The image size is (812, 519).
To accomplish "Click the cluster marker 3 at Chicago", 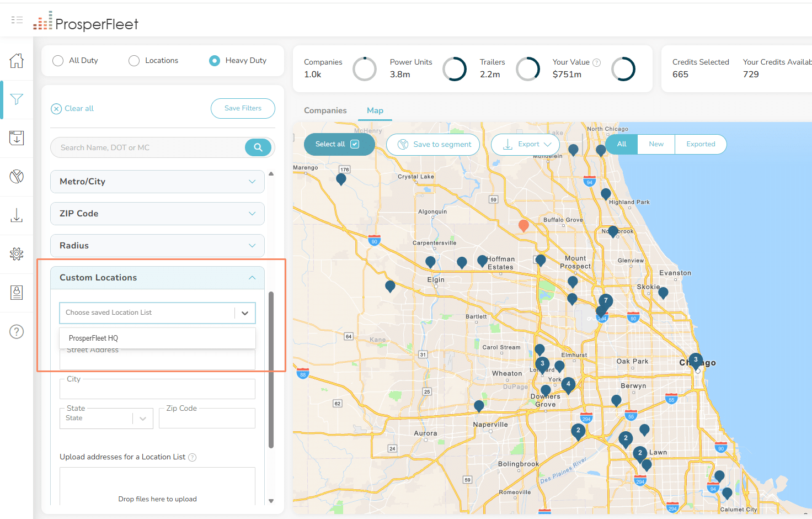I will (x=696, y=361).
